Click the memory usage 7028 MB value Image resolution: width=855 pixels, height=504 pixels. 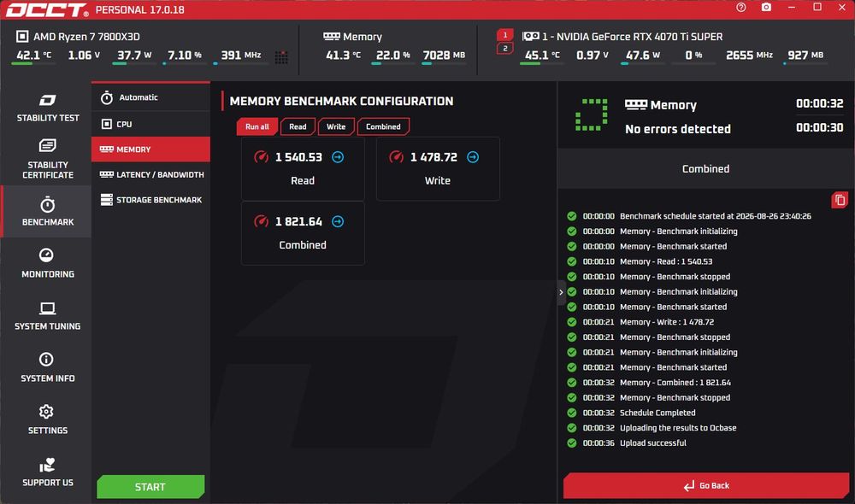coord(444,55)
